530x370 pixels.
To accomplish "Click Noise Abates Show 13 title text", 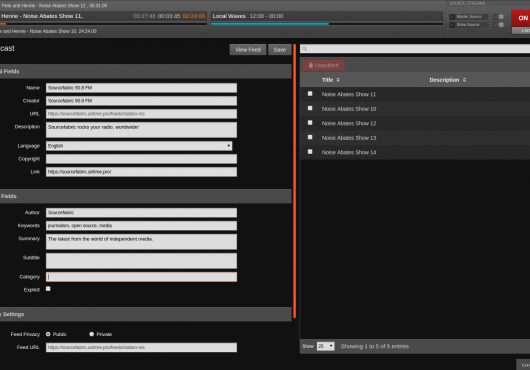I will 348,138.
